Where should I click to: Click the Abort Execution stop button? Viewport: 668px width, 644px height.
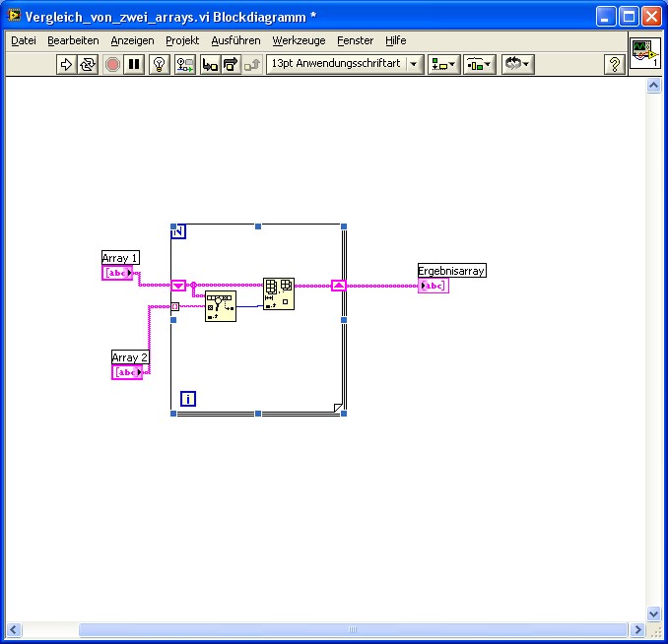tap(112, 64)
